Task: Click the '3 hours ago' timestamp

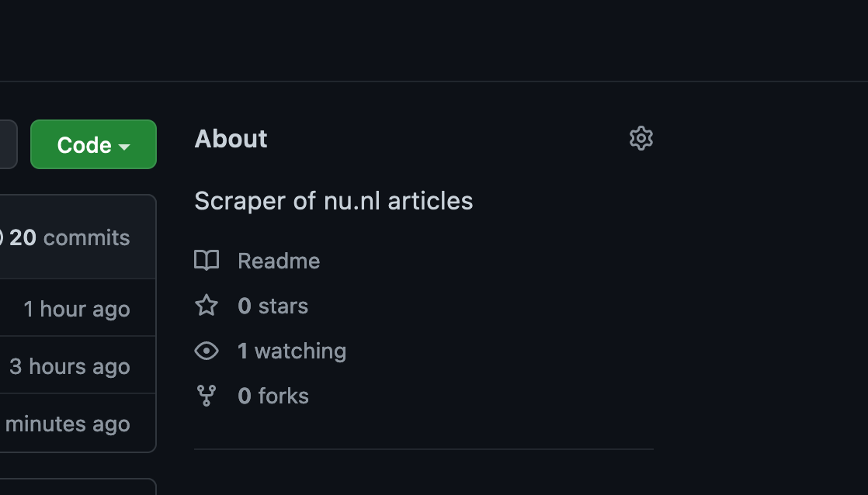Action: tap(69, 366)
